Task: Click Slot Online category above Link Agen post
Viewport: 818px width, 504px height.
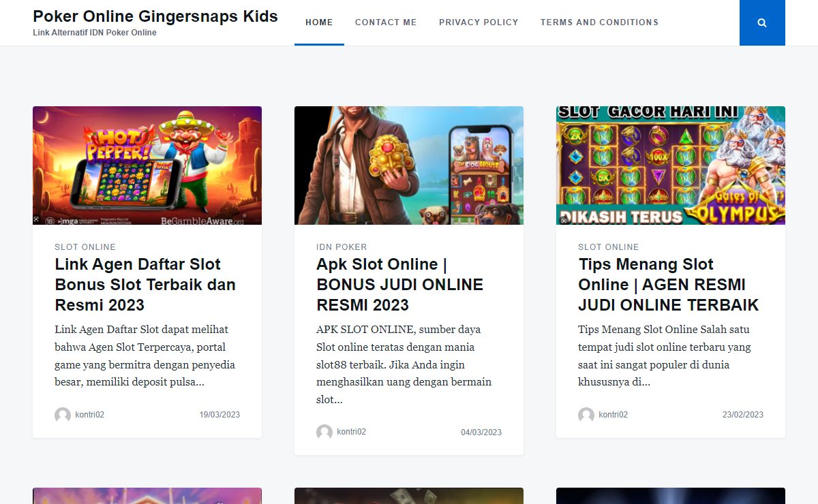Action: [x=85, y=247]
